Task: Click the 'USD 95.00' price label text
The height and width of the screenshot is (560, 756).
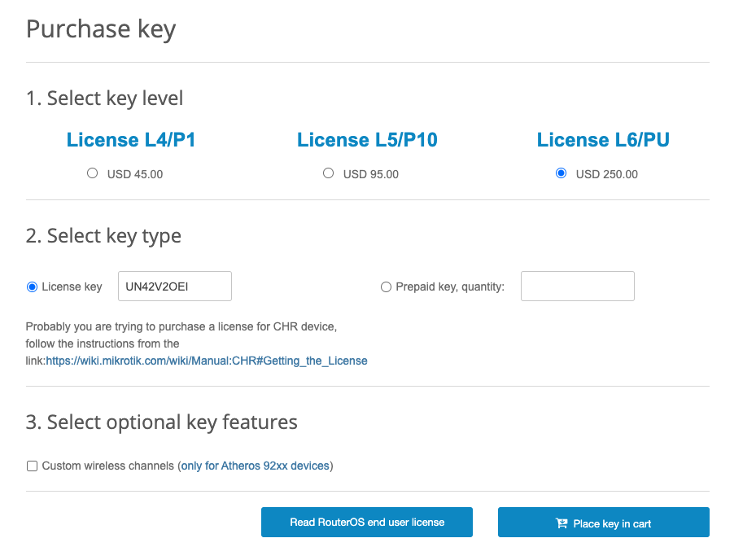Action: tap(371, 174)
